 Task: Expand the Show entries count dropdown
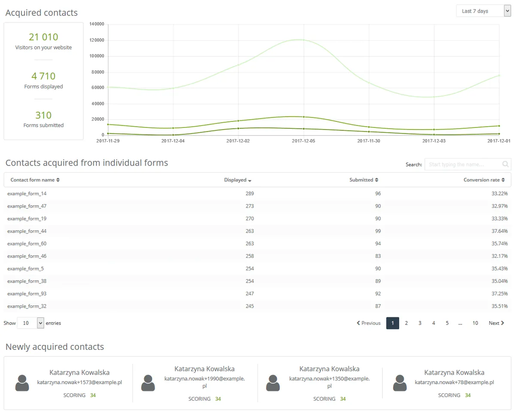30,323
